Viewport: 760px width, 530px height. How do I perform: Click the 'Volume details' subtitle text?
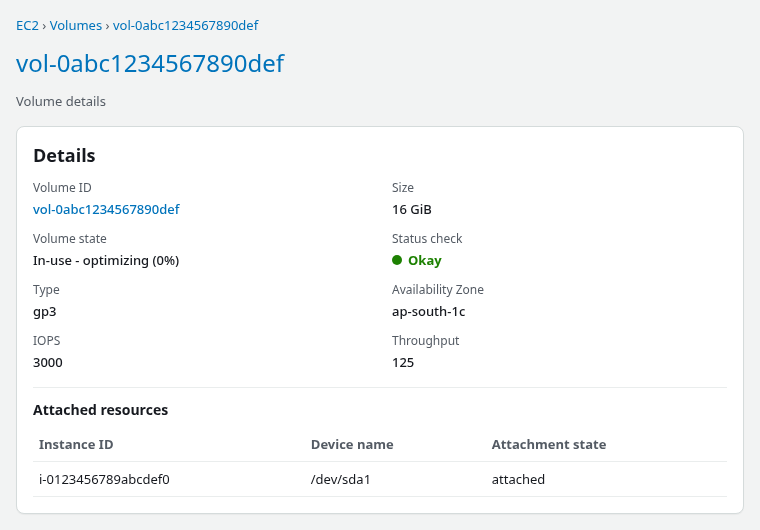(x=61, y=101)
